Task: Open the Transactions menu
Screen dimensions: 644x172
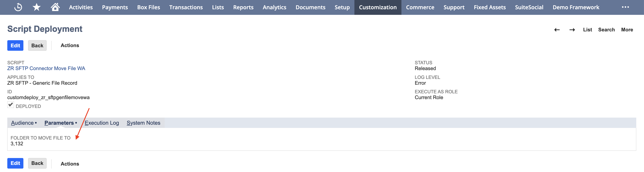Action: [x=186, y=8]
